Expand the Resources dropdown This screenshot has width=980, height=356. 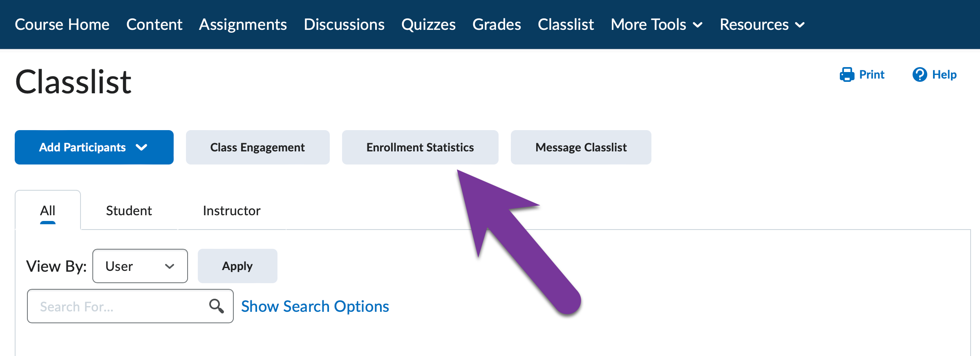click(762, 25)
